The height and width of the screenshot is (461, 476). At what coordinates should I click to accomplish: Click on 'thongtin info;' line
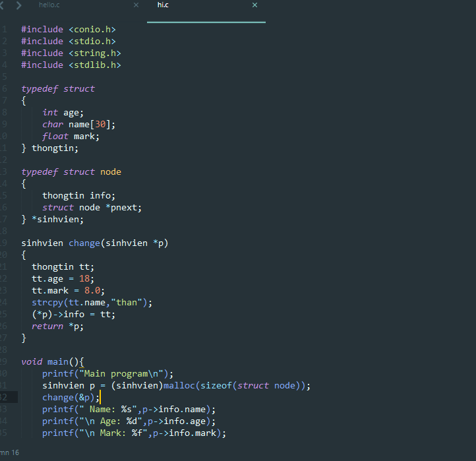[x=79, y=196]
